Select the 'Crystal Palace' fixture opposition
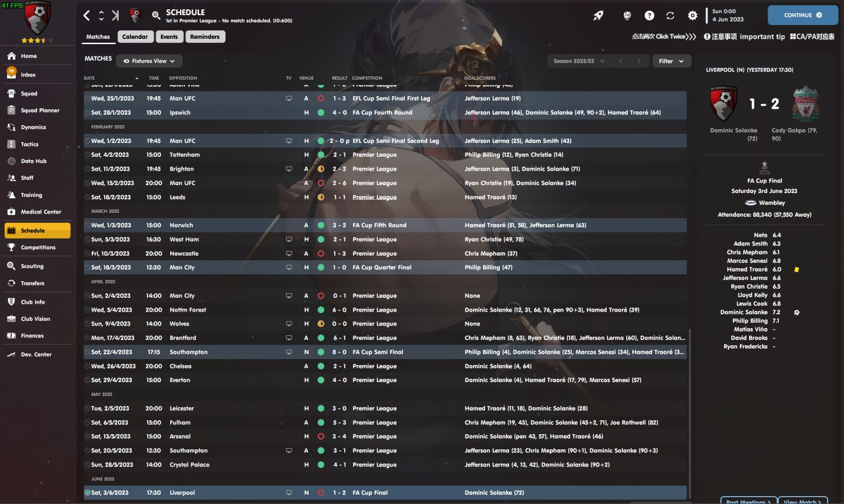This screenshot has height=504, width=844. tap(189, 465)
